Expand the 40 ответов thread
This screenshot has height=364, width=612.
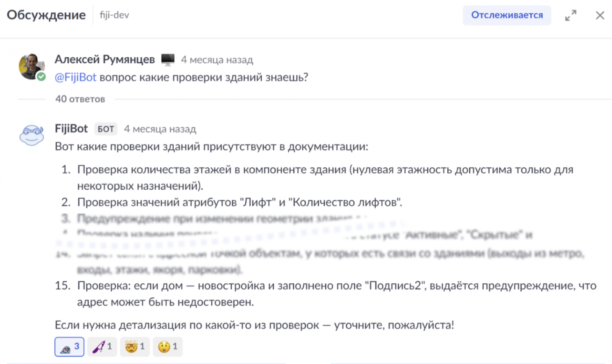(80, 99)
